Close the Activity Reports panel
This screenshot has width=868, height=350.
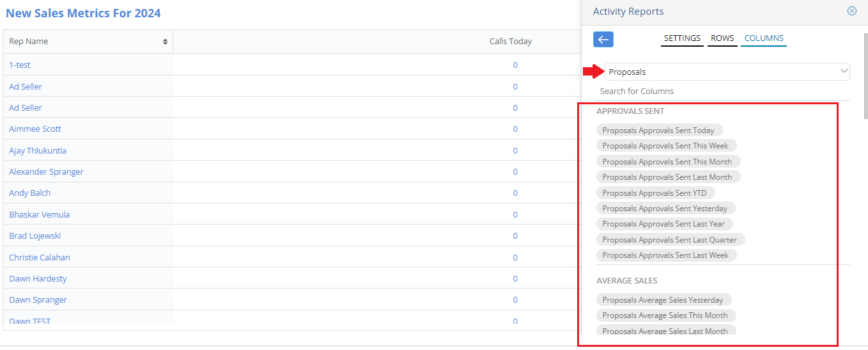(851, 11)
